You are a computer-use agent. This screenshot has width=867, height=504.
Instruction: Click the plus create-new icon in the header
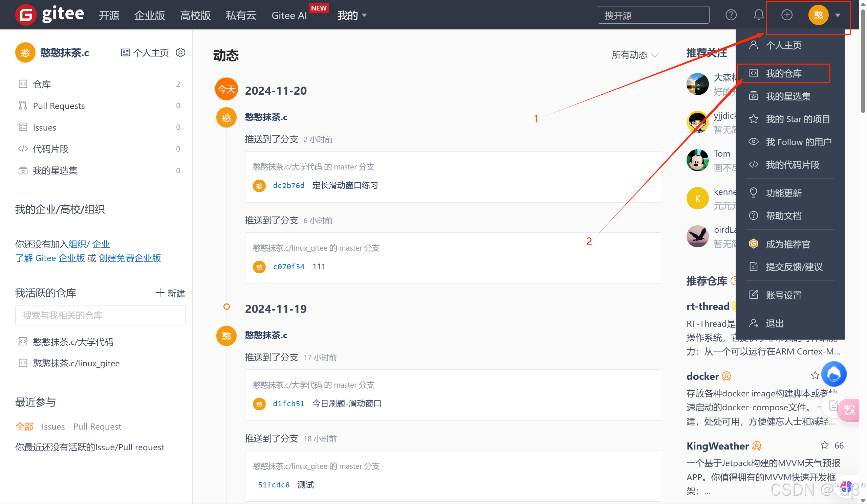[x=786, y=15]
